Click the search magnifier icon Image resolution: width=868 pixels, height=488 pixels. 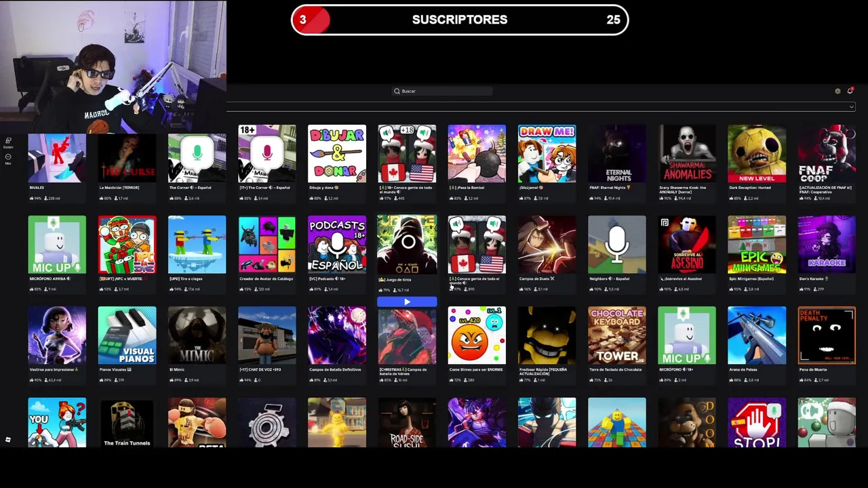(x=397, y=91)
